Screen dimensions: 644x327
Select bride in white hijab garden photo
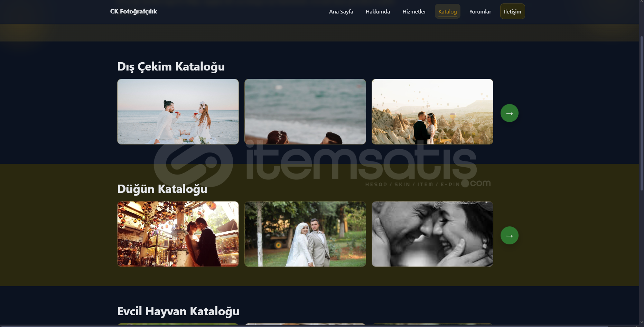pyautogui.click(x=305, y=234)
